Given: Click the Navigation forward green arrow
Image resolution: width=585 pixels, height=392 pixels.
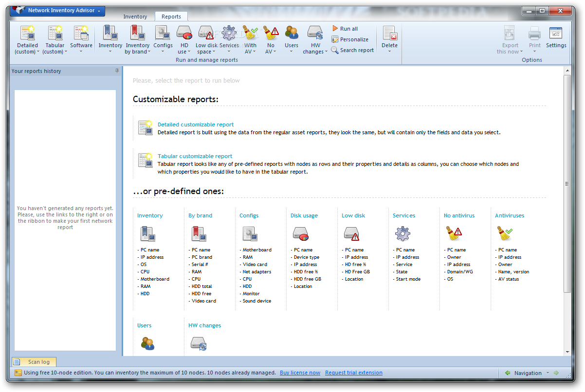Looking at the screenshot, I should (556, 373).
